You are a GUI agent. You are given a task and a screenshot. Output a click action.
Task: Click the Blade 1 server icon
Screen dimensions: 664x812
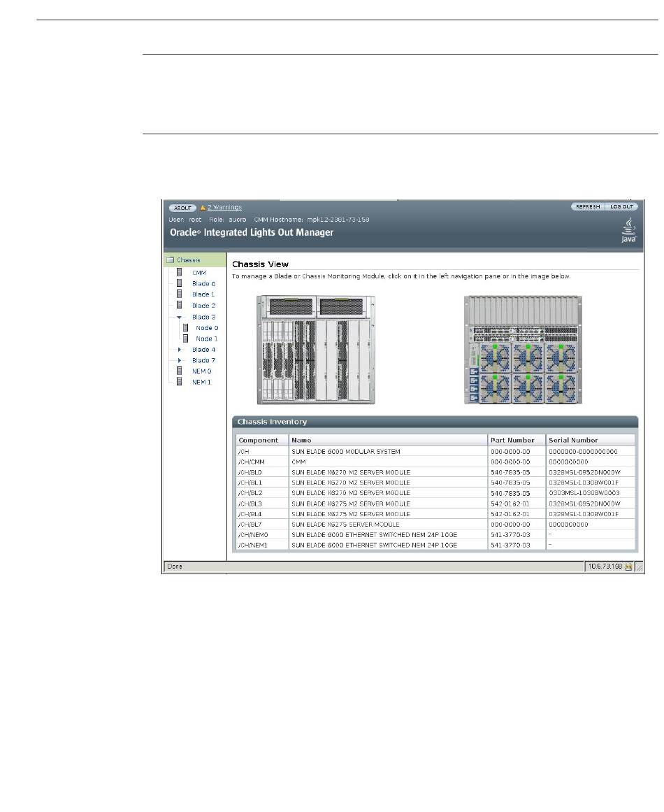180,294
